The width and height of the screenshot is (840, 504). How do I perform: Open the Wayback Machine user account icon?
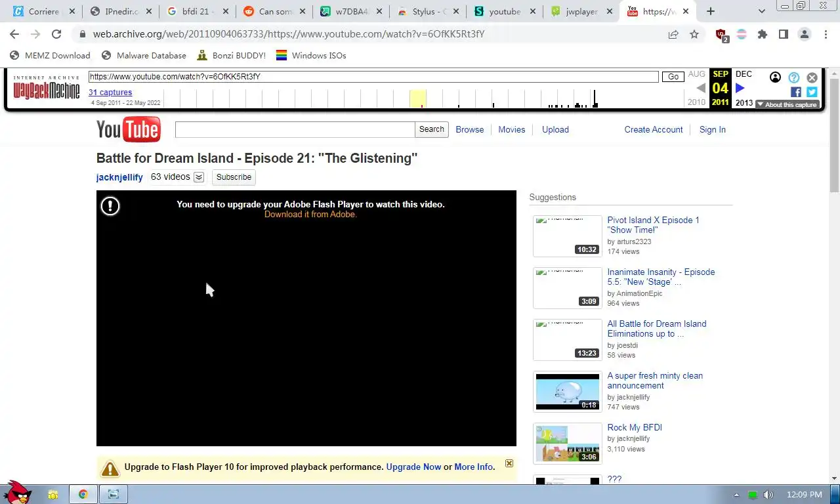coord(775,77)
